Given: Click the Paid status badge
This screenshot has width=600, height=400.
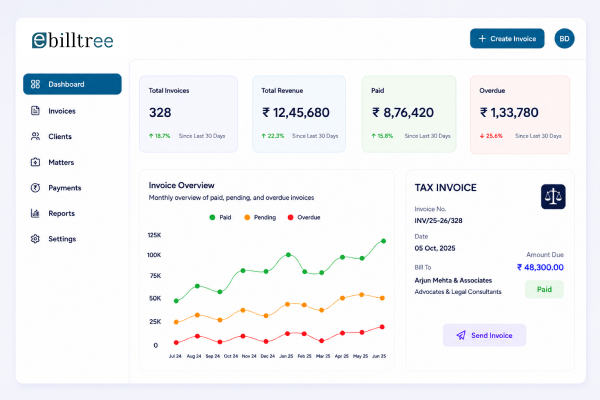Looking at the screenshot, I should click(x=544, y=289).
